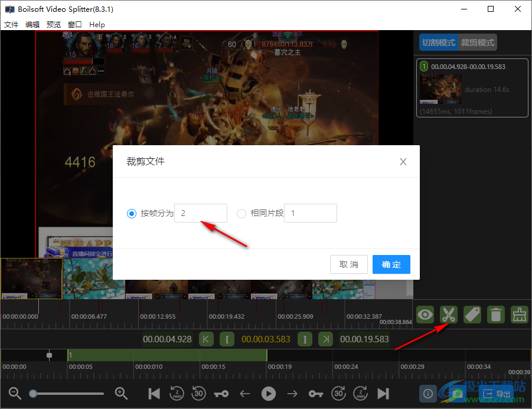This screenshot has width=532, height=409.
Task: Click the broom clear-all icon
Action: (520, 315)
